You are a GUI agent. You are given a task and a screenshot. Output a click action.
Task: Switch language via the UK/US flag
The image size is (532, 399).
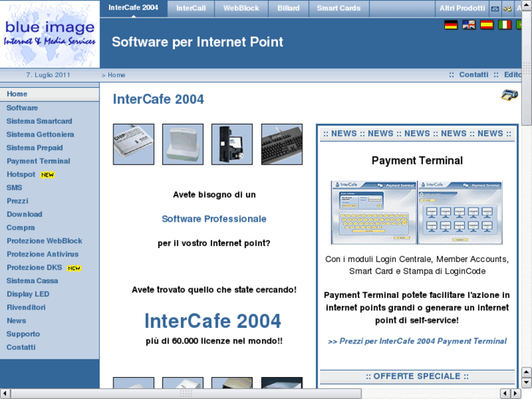468,25
